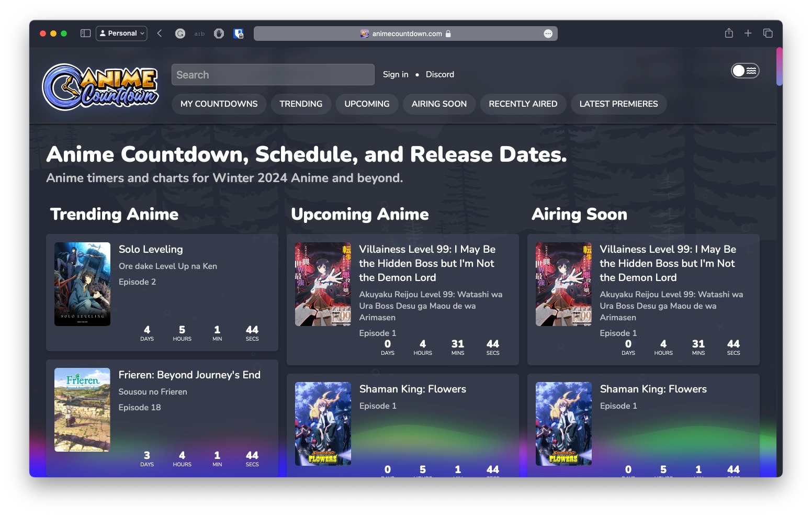
Task: Click the Solo Leveling poster thumbnail
Action: click(x=82, y=284)
